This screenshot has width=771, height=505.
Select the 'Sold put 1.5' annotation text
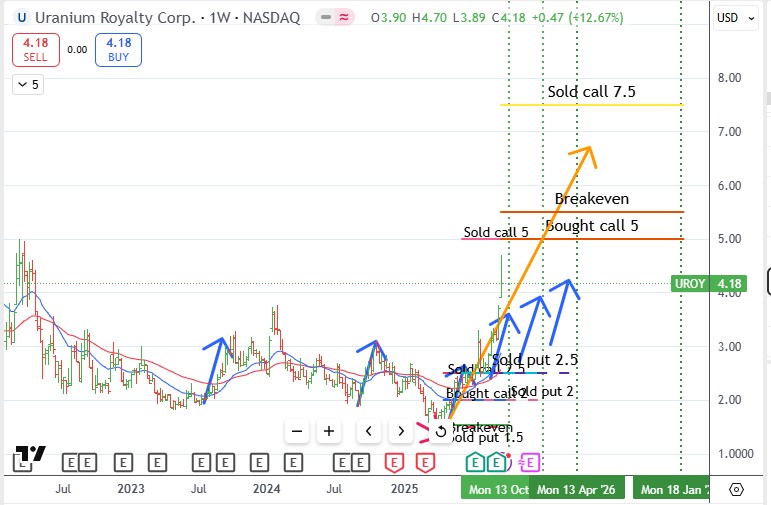tap(486, 437)
